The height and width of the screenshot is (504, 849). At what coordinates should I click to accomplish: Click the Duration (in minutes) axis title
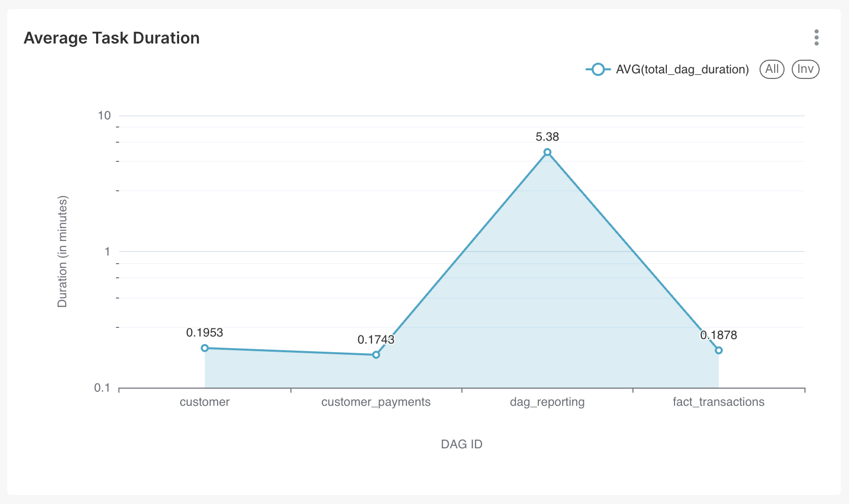[62, 251]
